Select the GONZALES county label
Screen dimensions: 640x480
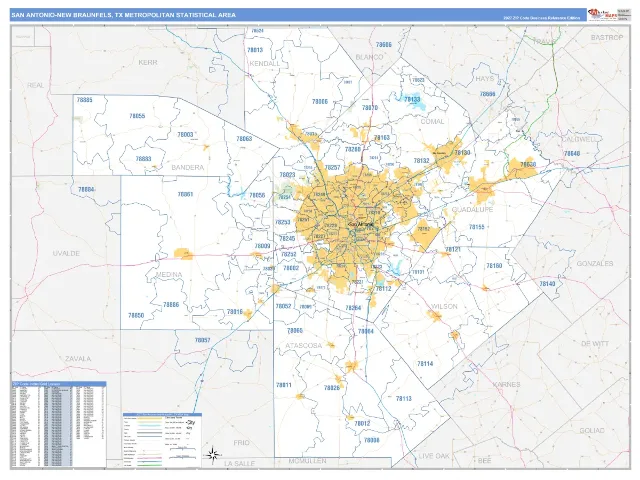(595, 264)
